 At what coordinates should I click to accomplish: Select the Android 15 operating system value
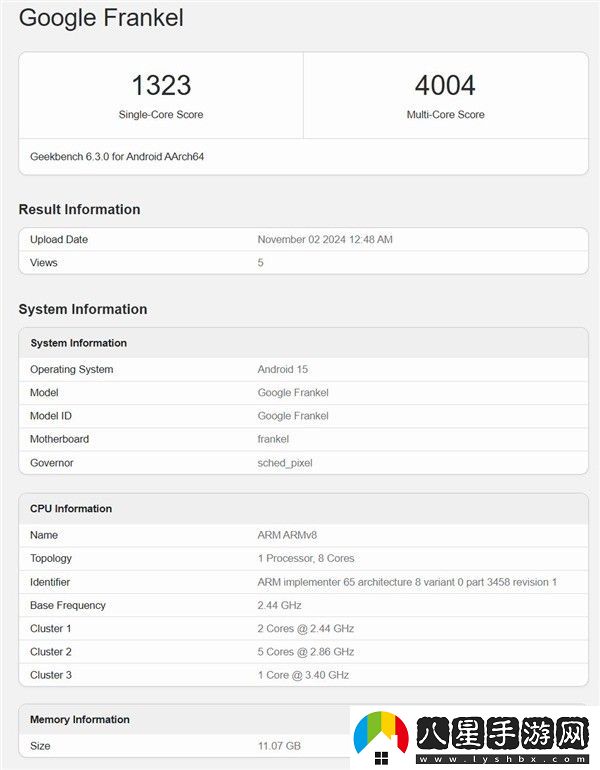[x=283, y=370]
